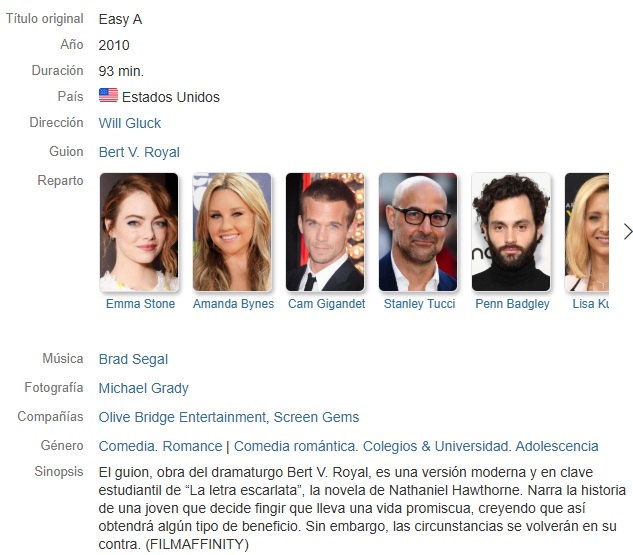Open cinematographer Michael Grady link

pos(144,388)
